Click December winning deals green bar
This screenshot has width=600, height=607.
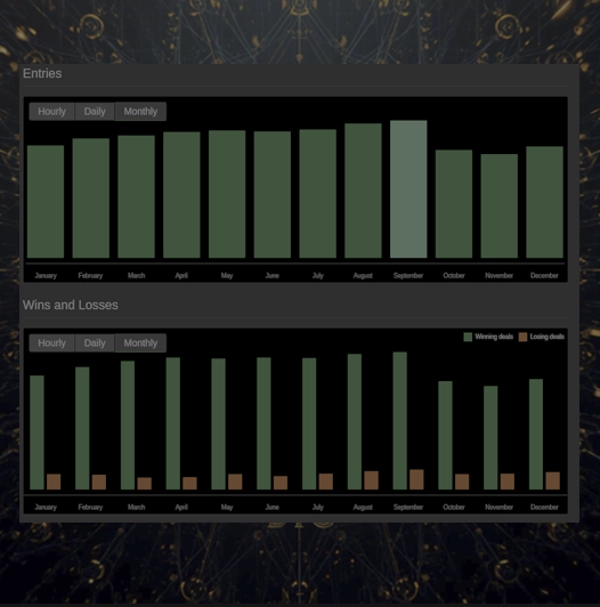(x=536, y=434)
